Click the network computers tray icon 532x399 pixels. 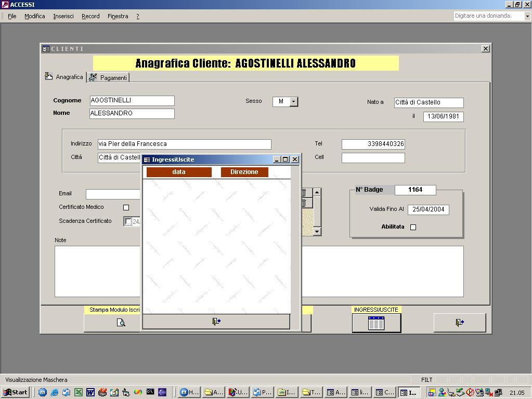[498, 392]
